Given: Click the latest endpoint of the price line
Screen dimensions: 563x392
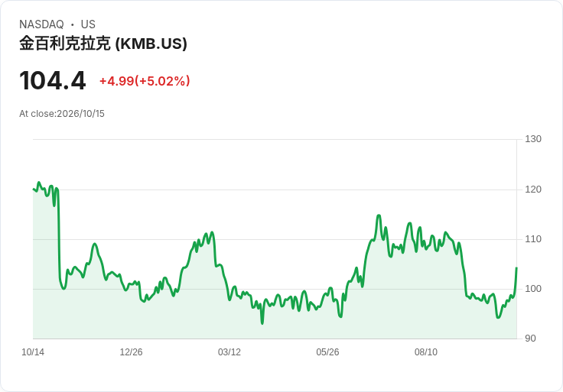Looking at the screenshot, I should pos(516,267).
